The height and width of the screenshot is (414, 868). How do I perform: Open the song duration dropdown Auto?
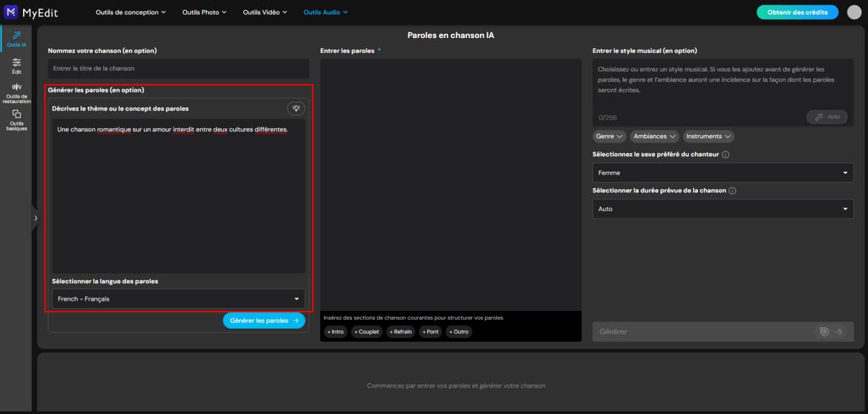(x=723, y=209)
